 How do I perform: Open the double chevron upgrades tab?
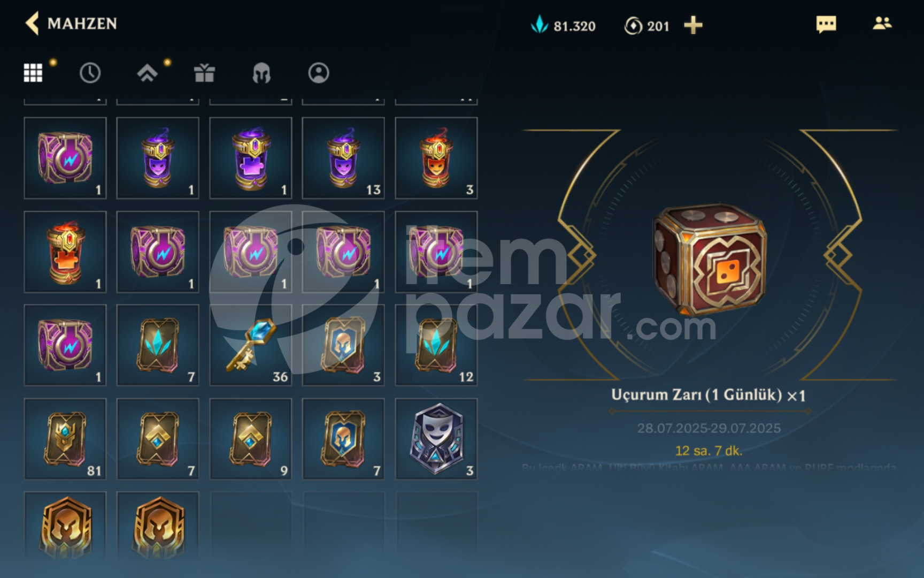click(147, 73)
